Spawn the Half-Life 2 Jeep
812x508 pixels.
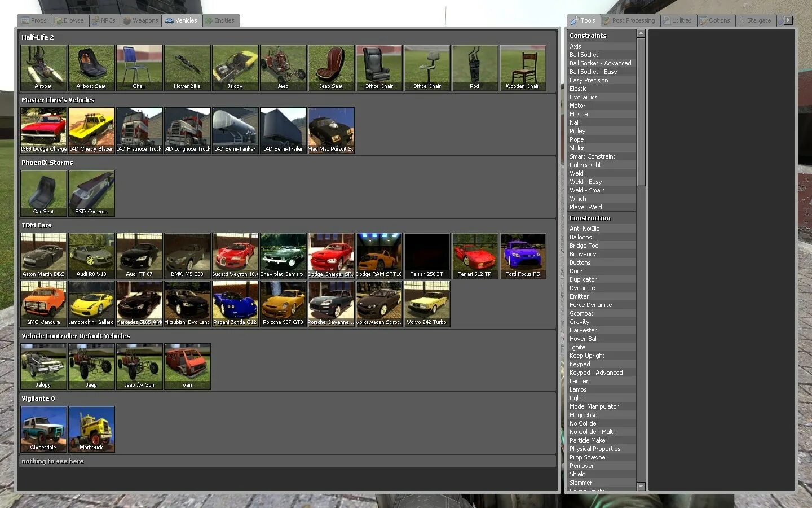point(283,68)
